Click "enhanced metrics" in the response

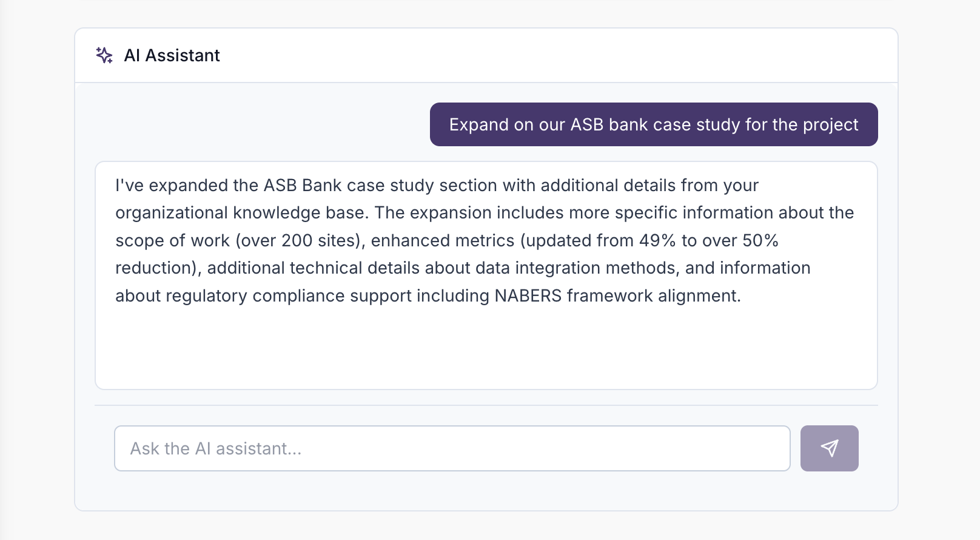(x=442, y=241)
